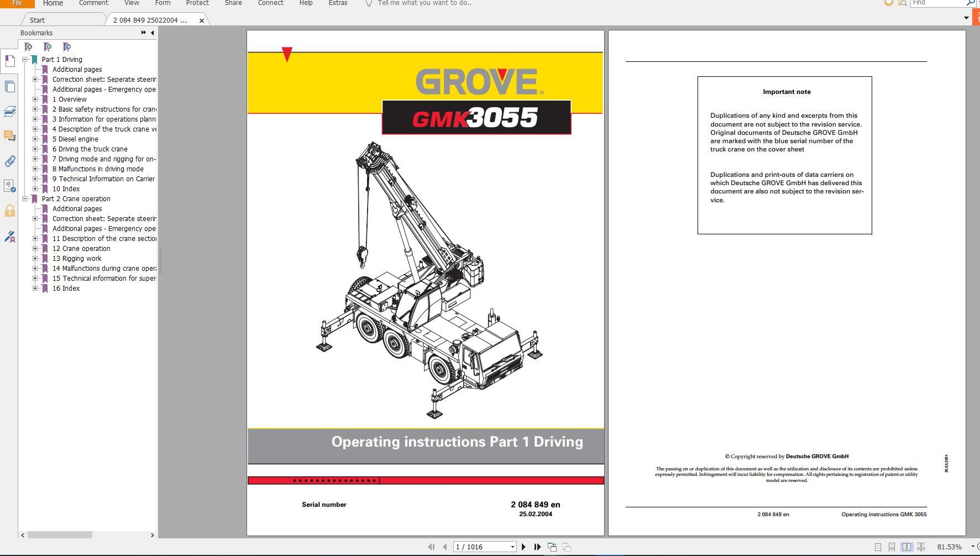Click the Find magnifier search icon

click(970, 3)
